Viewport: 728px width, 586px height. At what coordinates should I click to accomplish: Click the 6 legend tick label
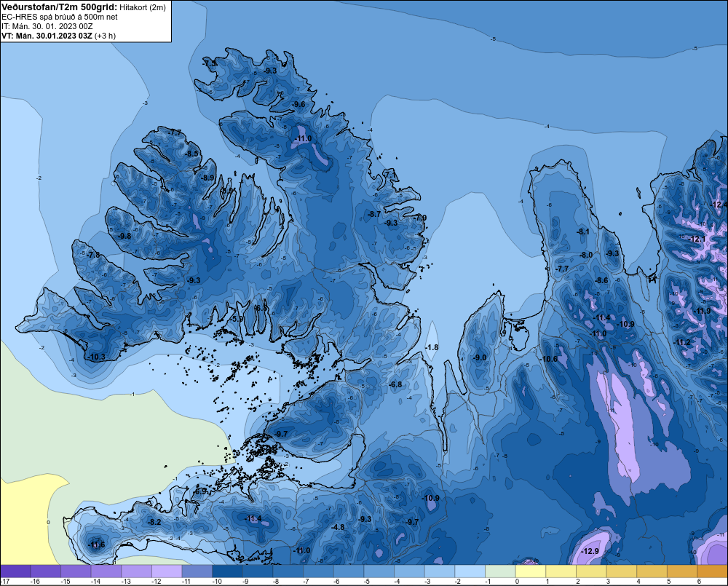(x=699, y=582)
